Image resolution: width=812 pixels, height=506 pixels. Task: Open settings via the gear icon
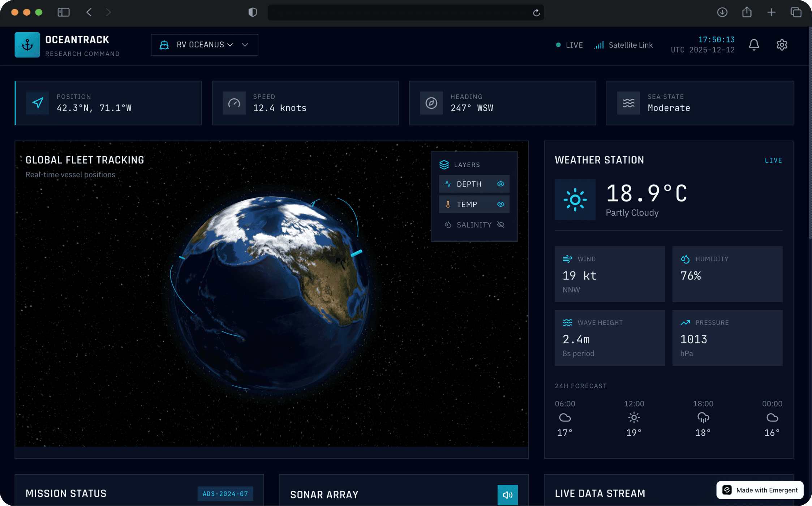pos(782,45)
